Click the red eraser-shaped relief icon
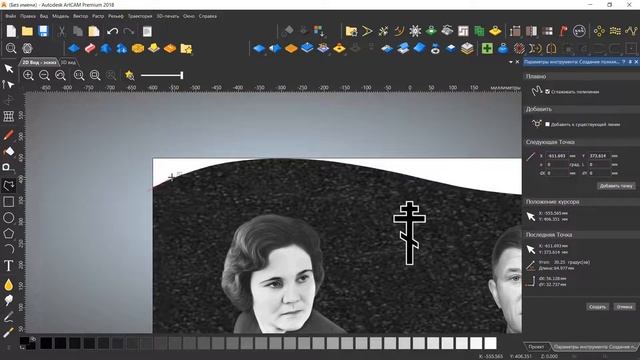640x360 pixels. pos(90,49)
